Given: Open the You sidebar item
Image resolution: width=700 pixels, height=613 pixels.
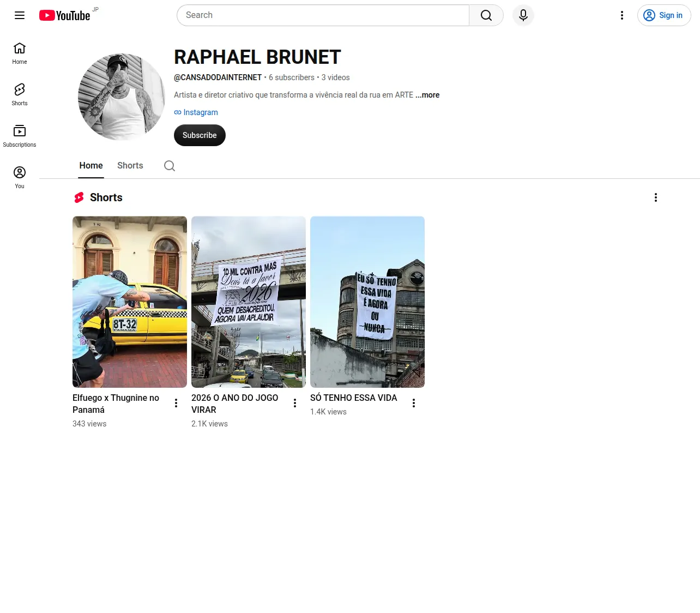Looking at the screenshot, I should [x=20, y=178].
